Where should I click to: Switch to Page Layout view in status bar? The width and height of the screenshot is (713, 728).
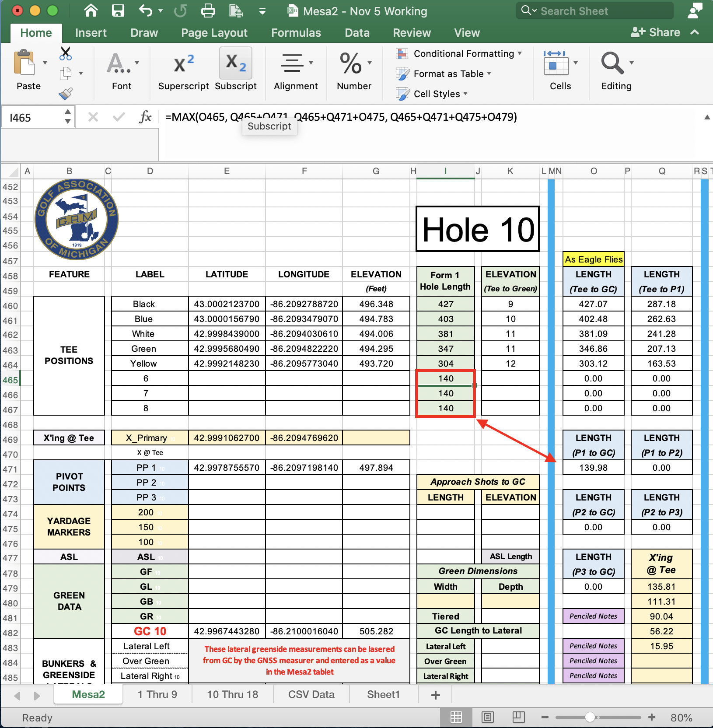pyautogui.click(x=488, y=717)
